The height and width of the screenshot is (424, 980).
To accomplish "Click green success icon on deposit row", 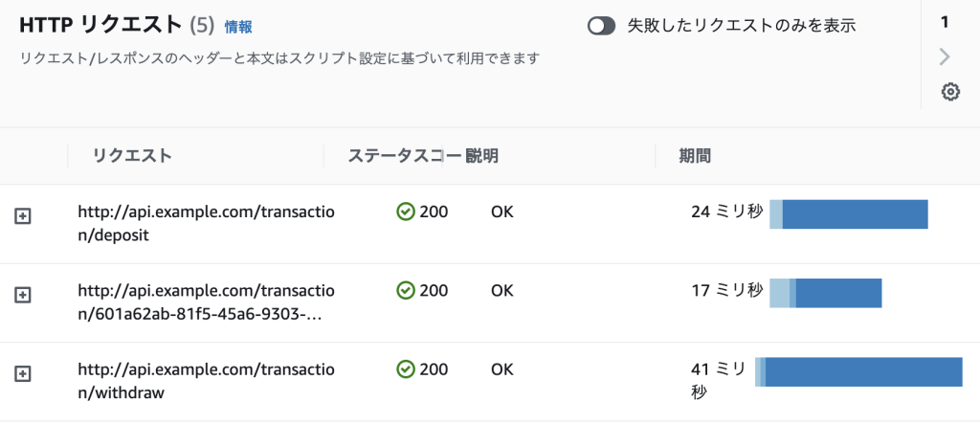I will [x=405, y=212].
